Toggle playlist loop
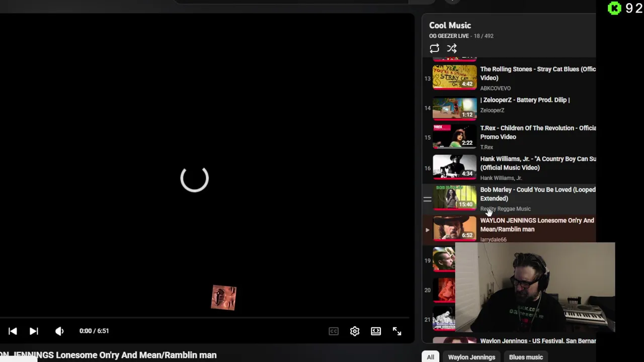Screen dimensions: 644x362 pyautogui.click(x=434, y=48)
